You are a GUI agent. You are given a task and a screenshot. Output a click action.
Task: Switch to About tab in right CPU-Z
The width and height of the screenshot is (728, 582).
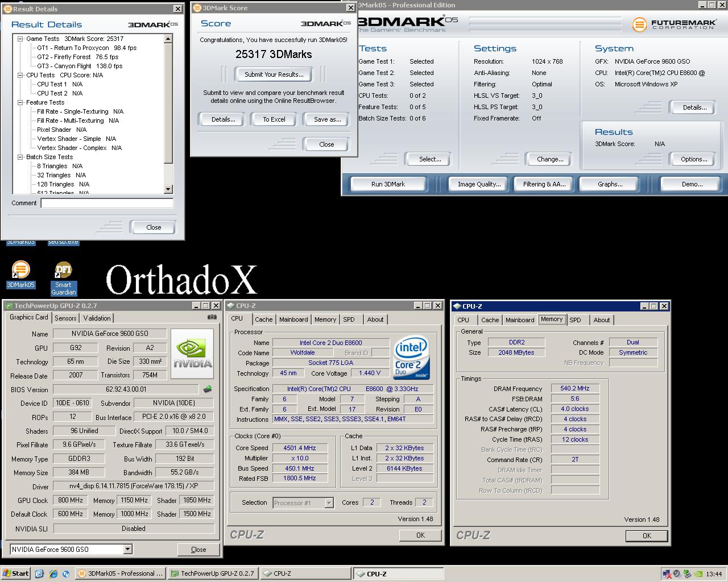602,320
